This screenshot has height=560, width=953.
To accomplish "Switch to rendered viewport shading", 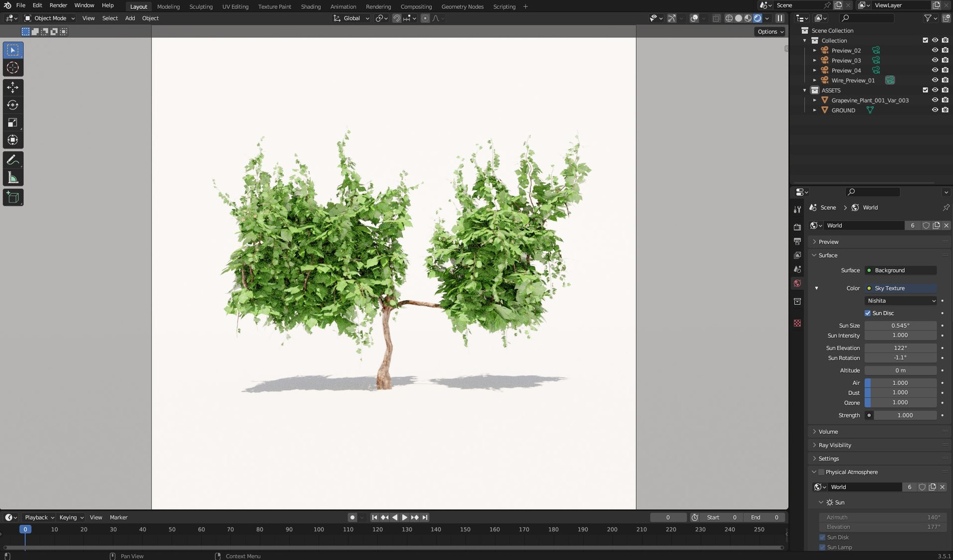I will (x=758, y=18).
